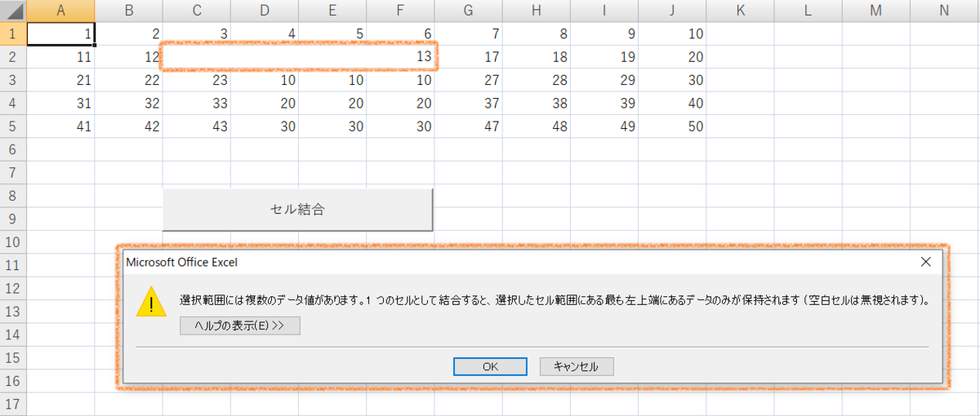Click cell F1 containing 6
Viewport: 980px width, 416px height.
click(x=400, y=34)
